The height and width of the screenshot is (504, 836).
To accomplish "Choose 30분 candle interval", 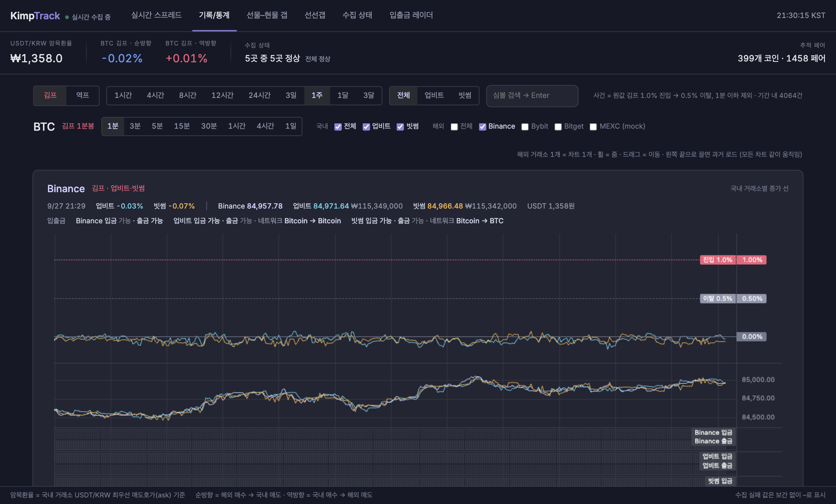I will tap(209, 126).
